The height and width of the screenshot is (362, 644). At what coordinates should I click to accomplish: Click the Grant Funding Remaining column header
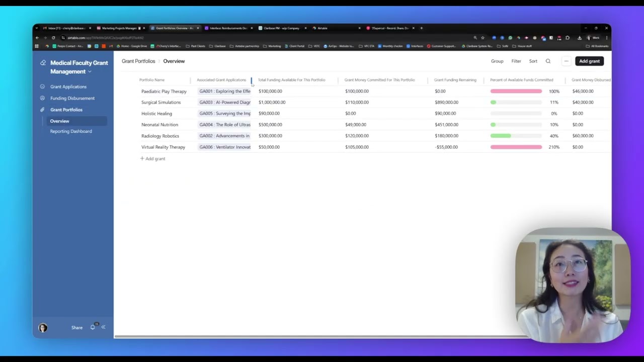tap(455, 80)
